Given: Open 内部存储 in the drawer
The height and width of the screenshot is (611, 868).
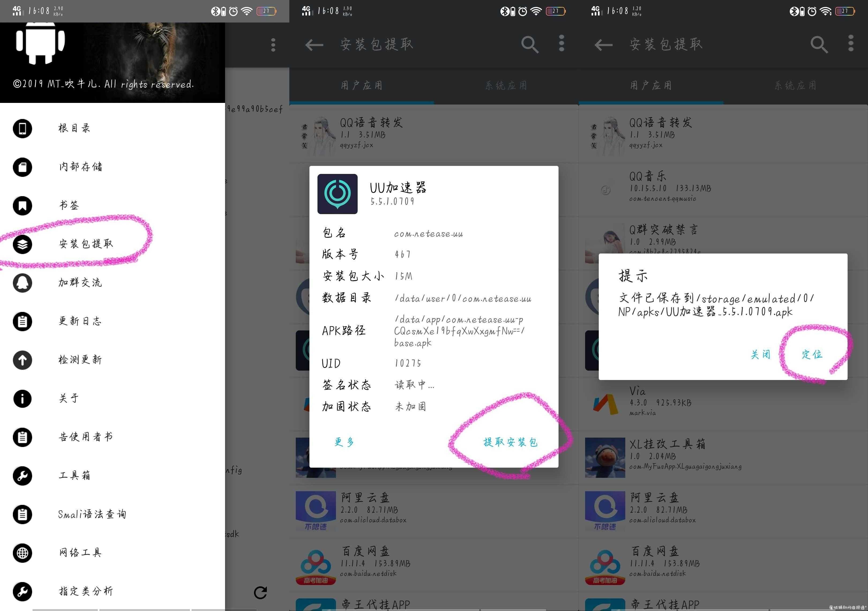Looking at the screenshot, I should 112,167.
